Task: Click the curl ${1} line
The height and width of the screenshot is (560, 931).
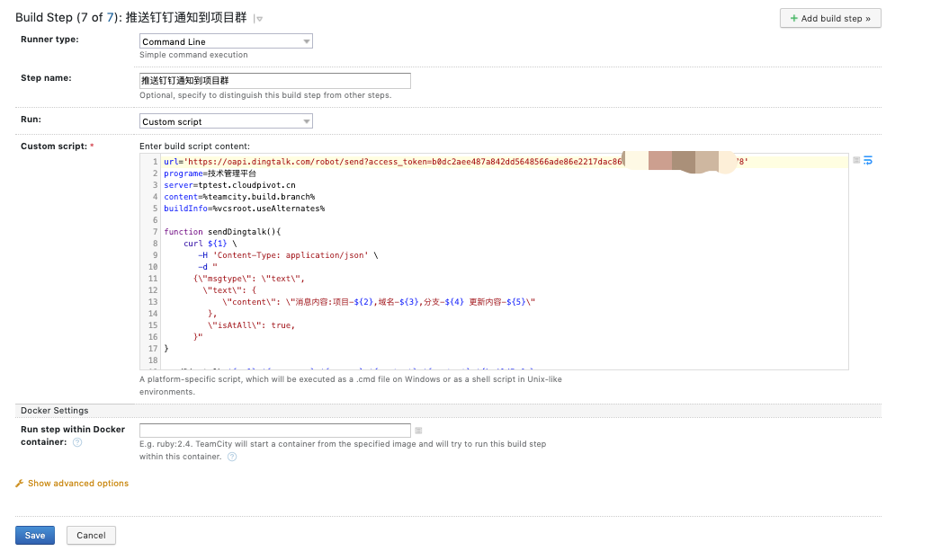Action: 210,244
